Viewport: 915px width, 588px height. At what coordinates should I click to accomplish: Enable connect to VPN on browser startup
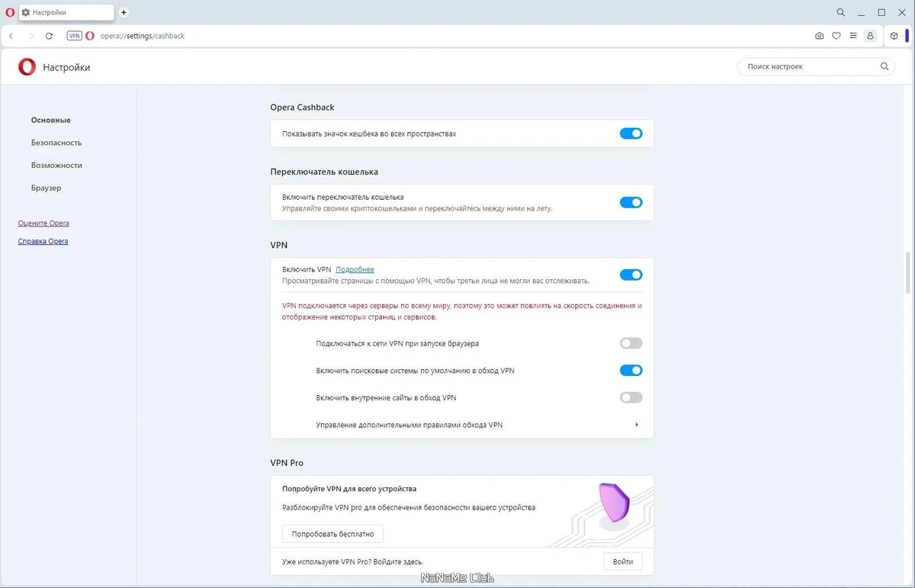coord(631,343)
